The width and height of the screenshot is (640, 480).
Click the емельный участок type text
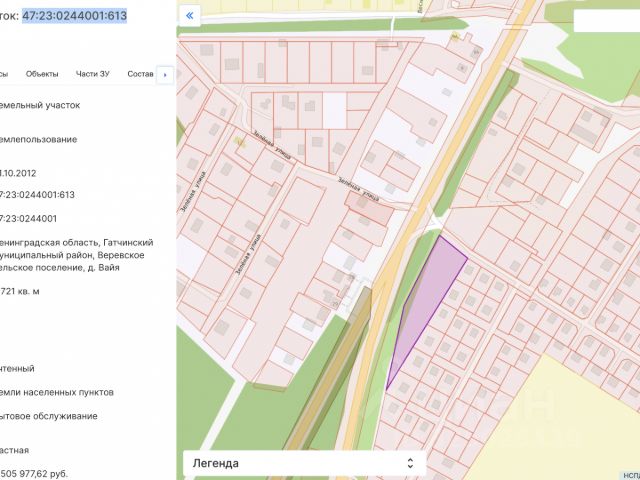[40, 105]
